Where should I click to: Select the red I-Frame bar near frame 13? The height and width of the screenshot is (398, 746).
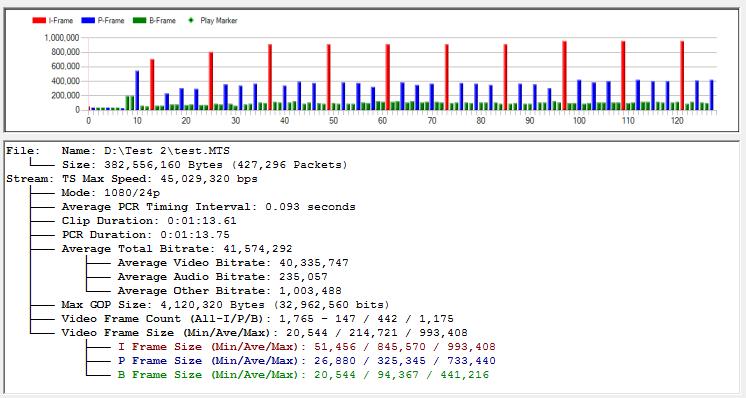pos(152,85)
